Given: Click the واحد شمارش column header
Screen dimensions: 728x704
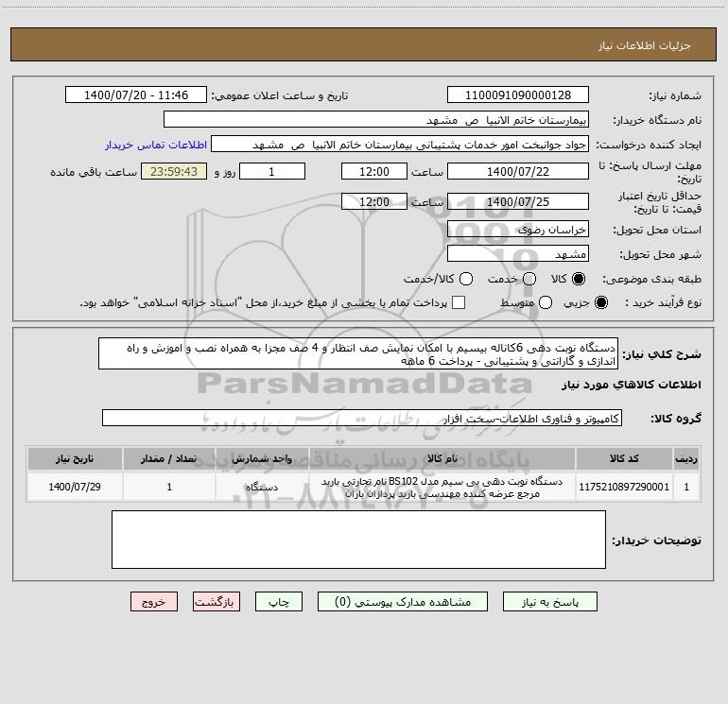Looking at the screenshot, I should pos(262,458).
